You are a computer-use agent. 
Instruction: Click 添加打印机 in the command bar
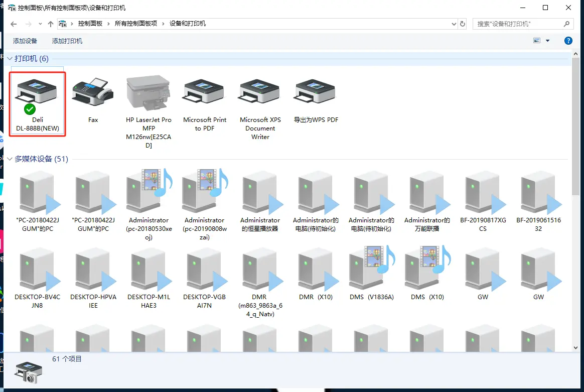67,41
